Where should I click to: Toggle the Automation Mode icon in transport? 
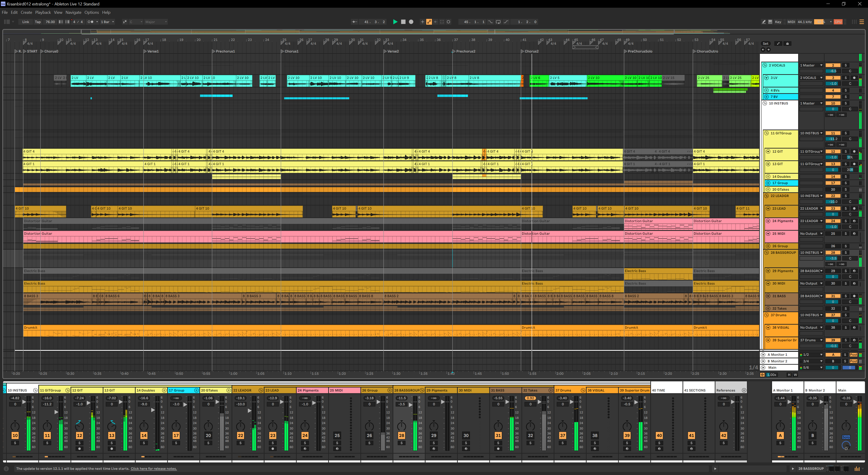pos(429,21)
